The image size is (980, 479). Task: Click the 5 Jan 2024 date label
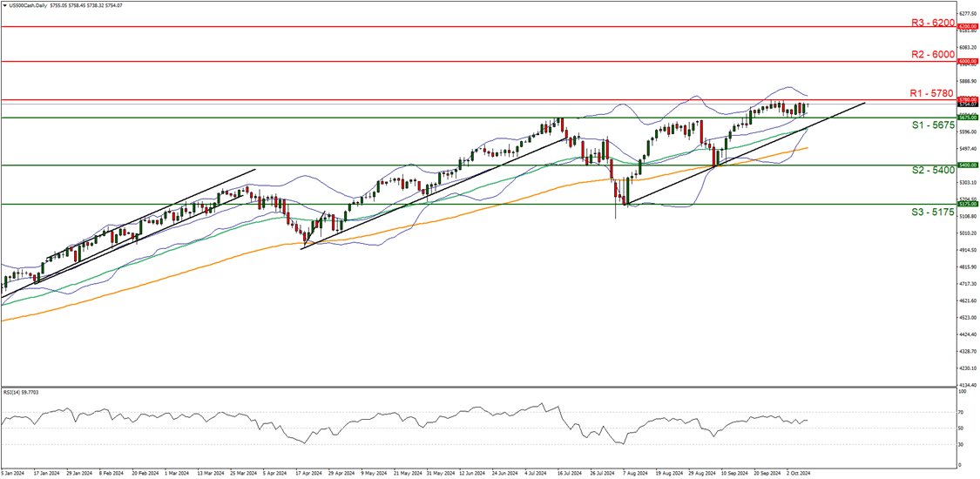[x=14, y=473]
